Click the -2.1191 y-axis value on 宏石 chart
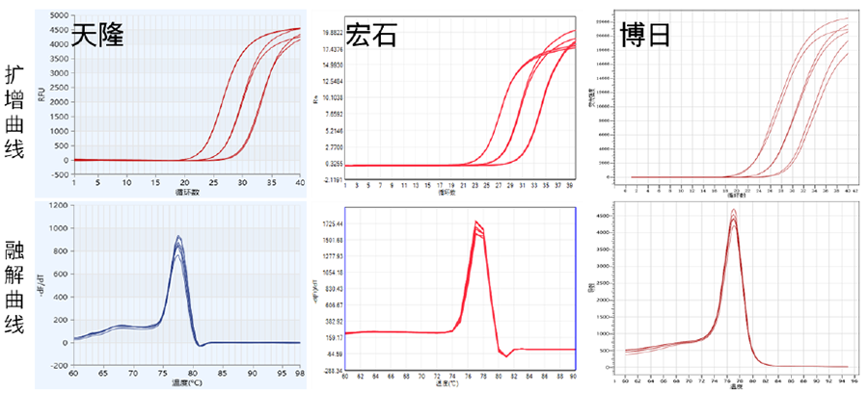This screenshot has width=868, height=393. pyautogui.click(x=333, y=180)
